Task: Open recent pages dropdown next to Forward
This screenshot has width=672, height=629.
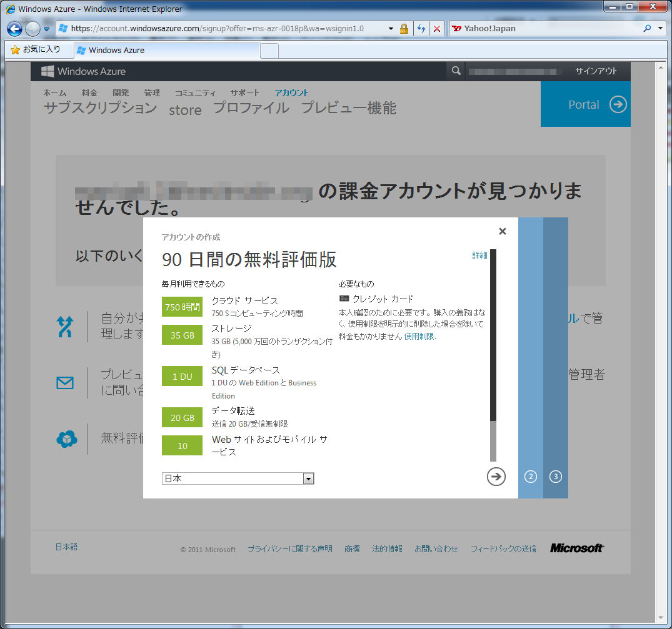Action: coord(47,29)
